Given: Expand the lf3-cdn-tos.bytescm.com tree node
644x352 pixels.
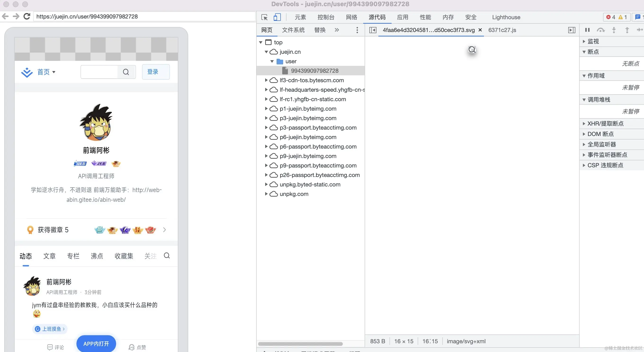Looking at the screenshot, I should (266, 80).
